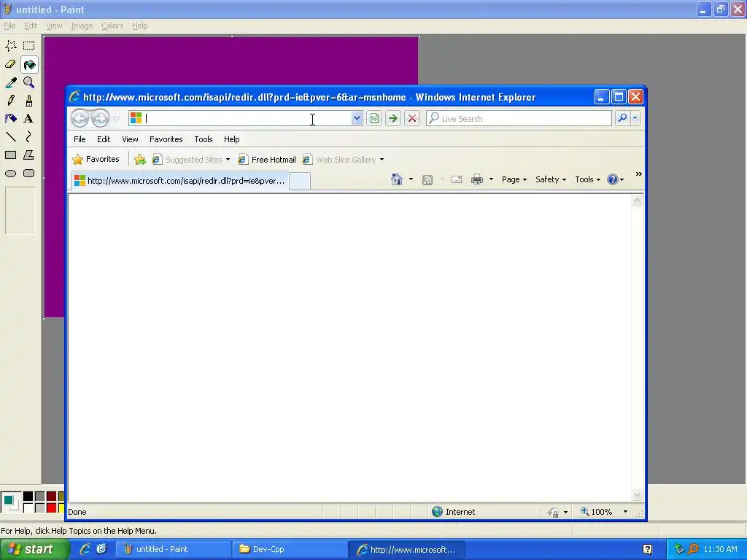Pick the black color swatch in Paint
The image size is (747, 560).
[28, 497]
